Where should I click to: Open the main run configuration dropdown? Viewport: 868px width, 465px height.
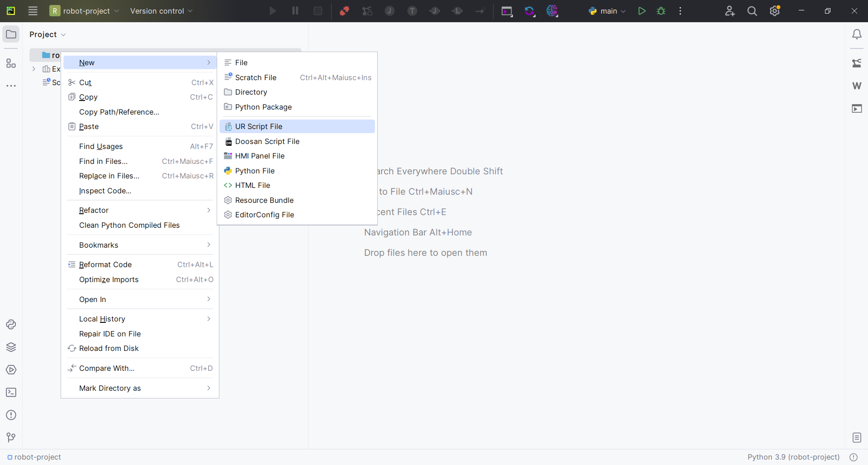coord(607,11)
